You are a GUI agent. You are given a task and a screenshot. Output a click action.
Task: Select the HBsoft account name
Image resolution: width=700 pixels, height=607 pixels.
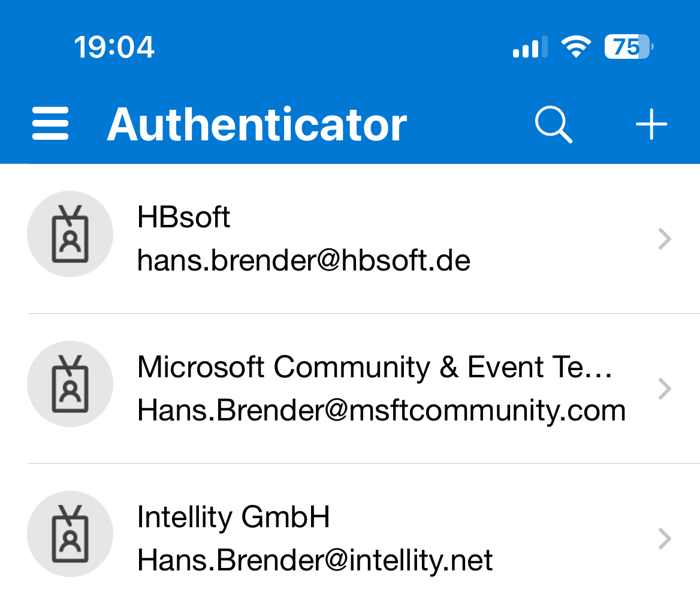pos(183,217)
